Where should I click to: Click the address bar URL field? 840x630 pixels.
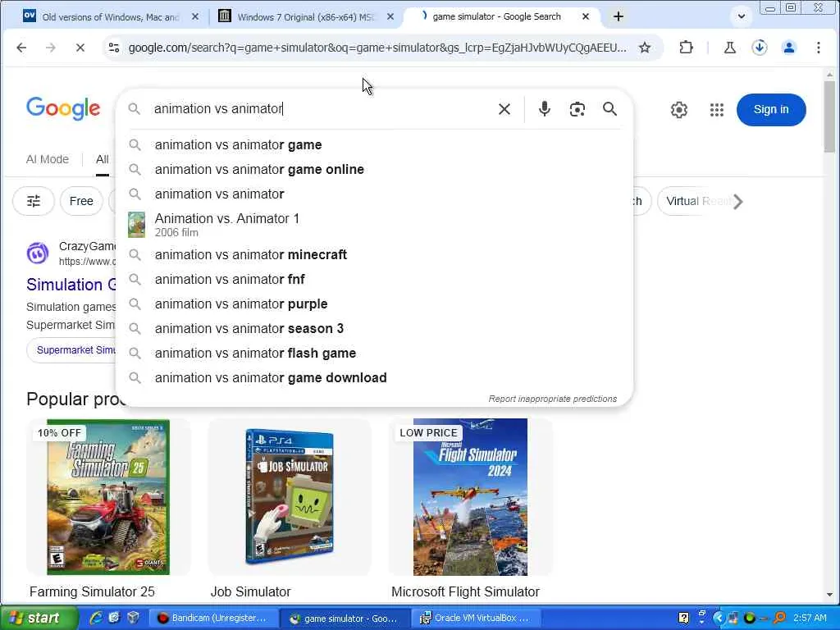(x=377, y=48)
